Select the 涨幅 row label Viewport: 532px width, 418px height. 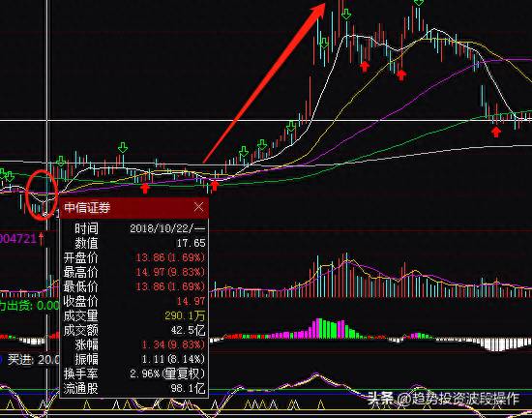coord(86,344)
